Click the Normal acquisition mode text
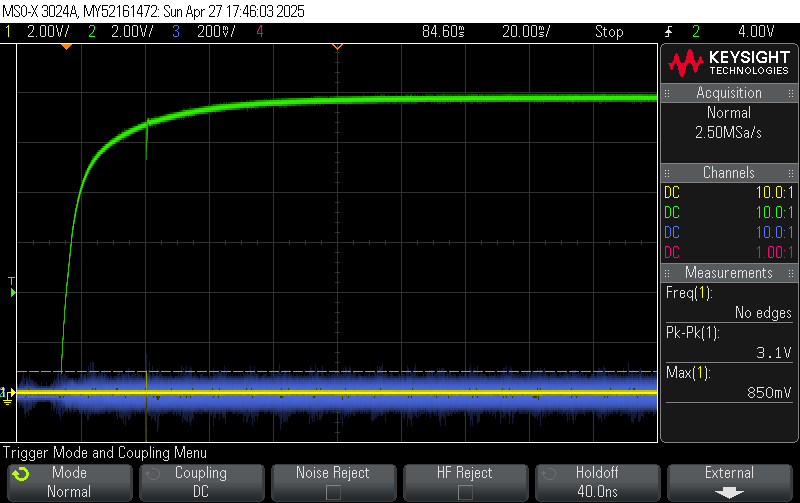This screenshot has height=503, width=800. point(729,113)
